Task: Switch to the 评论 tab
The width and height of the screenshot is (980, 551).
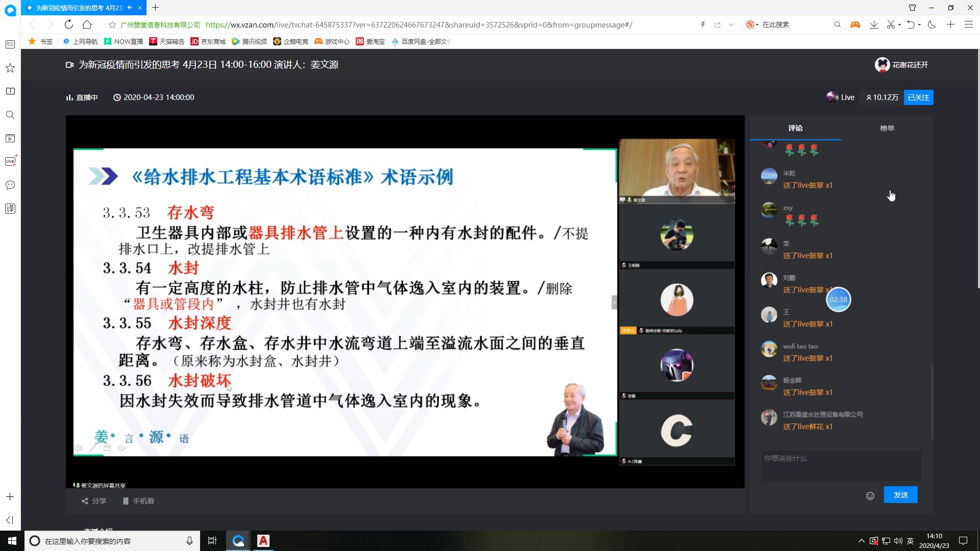Action: pyautogui.click(x=795, y=128)
